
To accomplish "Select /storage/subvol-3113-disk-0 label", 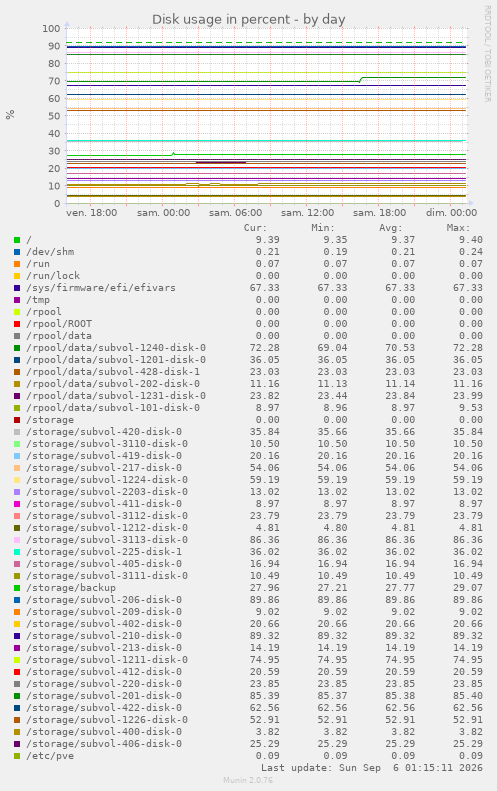I will (107, 540).
